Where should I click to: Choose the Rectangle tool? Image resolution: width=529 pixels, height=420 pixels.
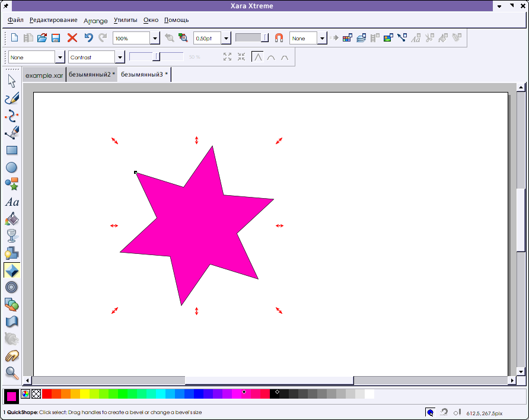click(x=12, y=151)
